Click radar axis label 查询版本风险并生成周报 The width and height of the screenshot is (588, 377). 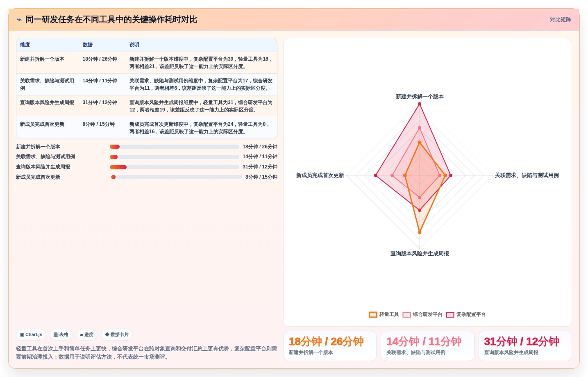pos(420,254)
